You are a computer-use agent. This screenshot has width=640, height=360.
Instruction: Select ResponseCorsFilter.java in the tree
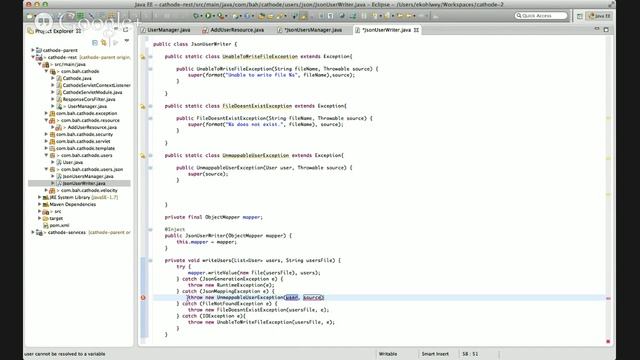[x=89, y=99]
